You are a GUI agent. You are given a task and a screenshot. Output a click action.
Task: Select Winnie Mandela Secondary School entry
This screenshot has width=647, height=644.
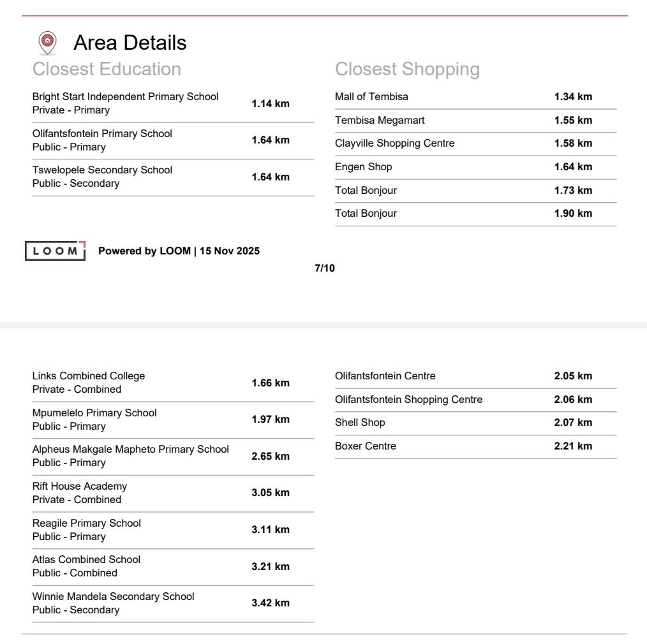[x=114, y=603]
